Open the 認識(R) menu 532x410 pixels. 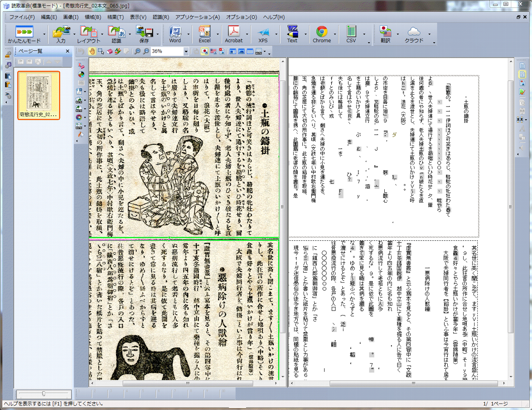coord(161,17)
